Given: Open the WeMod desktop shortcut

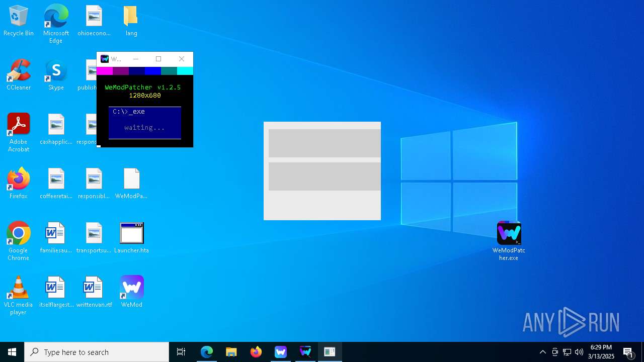Looking at the screenshot, I should click(x=131, y=293).
